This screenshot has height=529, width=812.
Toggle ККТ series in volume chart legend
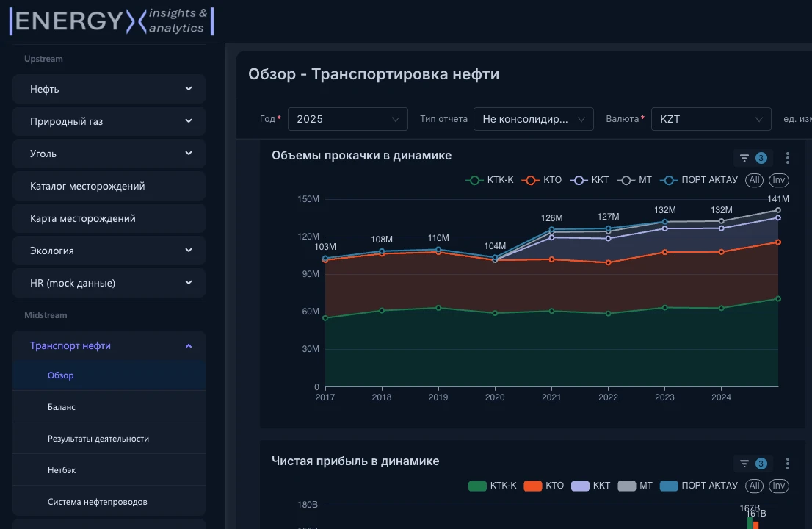click(589, 180)
